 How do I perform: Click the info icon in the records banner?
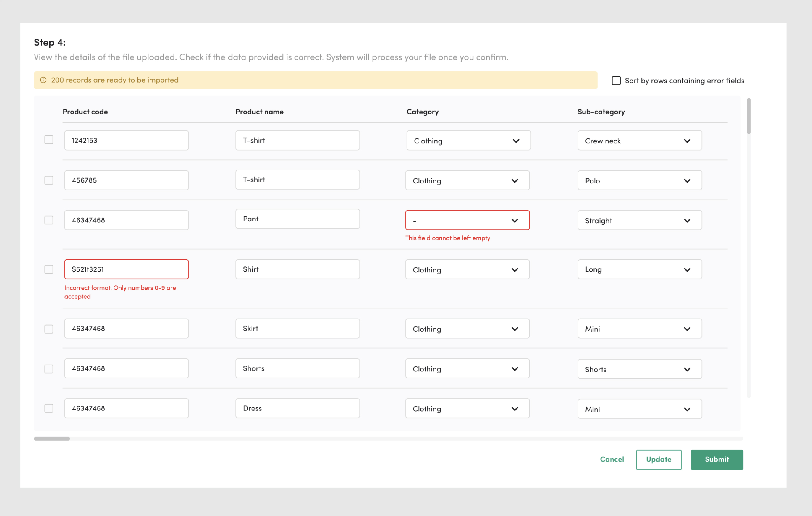point(43,80)
